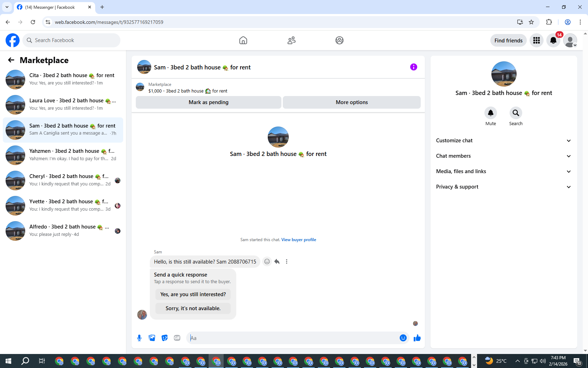The width and height of the screenshot is (588, 368).
Task: Open Cita's rental conversation
Action: [63, 79]
